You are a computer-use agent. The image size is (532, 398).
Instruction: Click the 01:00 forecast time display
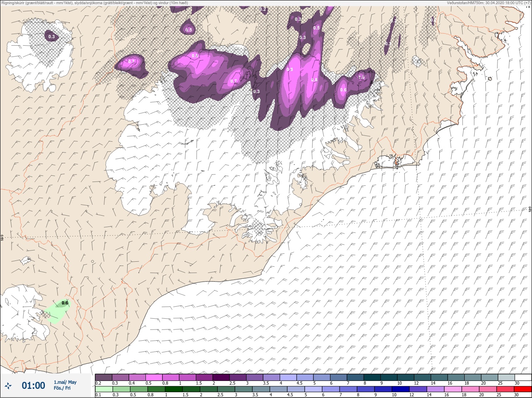coord(33,386)
